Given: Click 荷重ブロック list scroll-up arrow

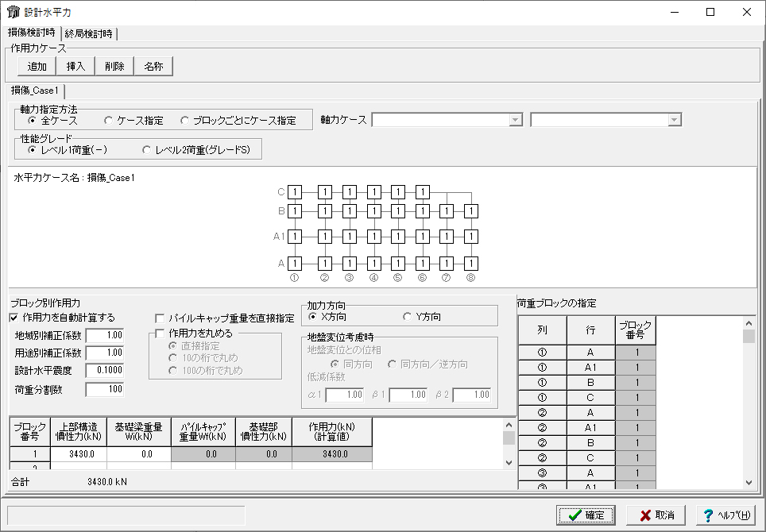Looking at the screenshot, I should (x=749, y=323).
